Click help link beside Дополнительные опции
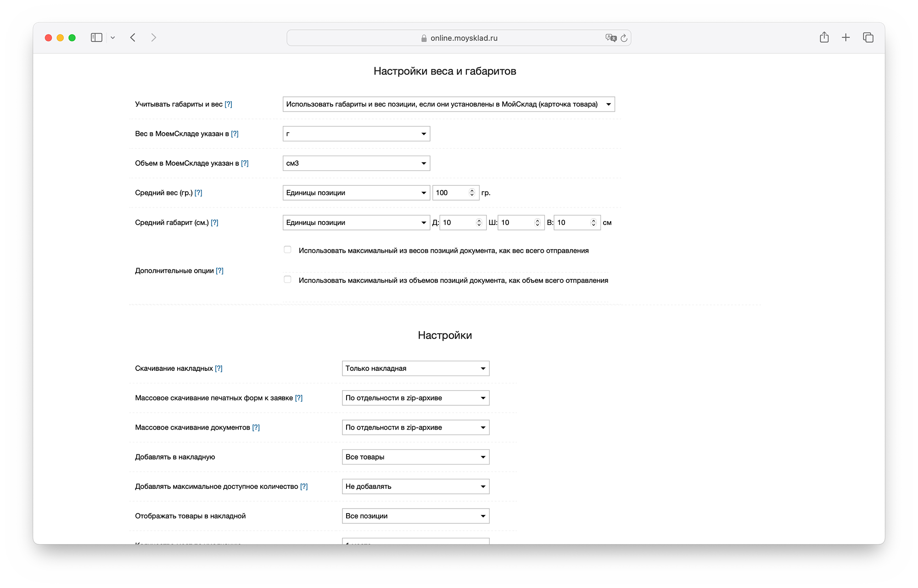Screen dimensions: 918x588 point(219,271)
